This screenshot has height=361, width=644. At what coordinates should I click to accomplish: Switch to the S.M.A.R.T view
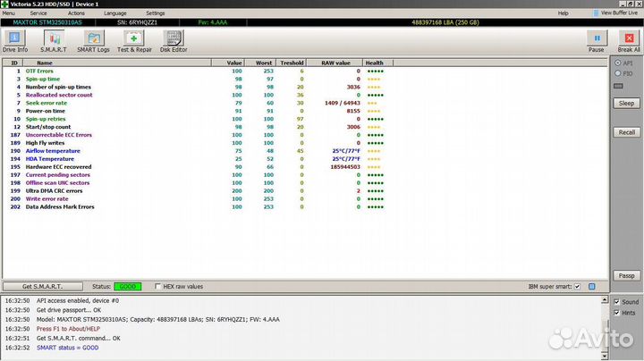coord(54,41)
